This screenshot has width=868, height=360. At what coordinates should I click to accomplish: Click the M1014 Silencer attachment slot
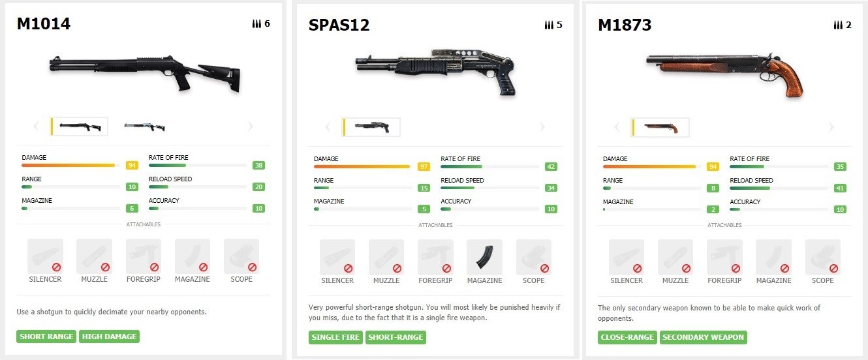pos(45,256)
